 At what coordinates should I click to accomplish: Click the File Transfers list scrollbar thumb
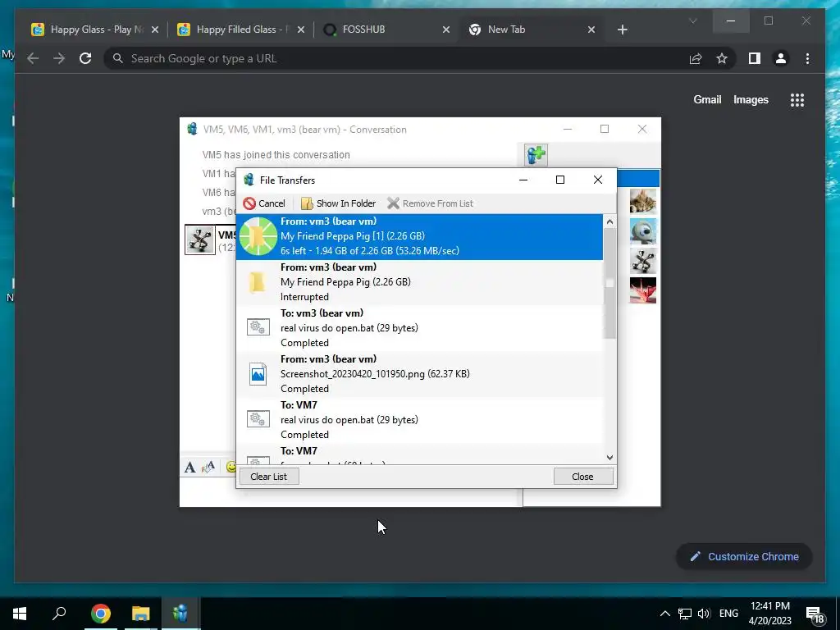(609, 283)
